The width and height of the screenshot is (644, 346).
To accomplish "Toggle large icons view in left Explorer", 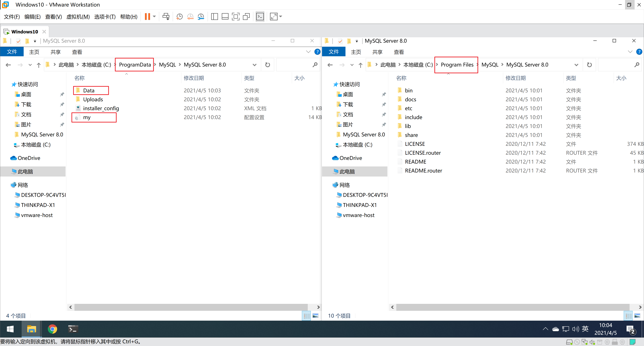I will coord(315,316).
